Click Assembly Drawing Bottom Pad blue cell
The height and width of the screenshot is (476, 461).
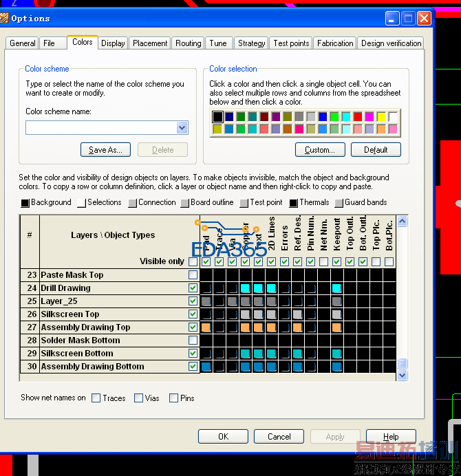(206, 367)
